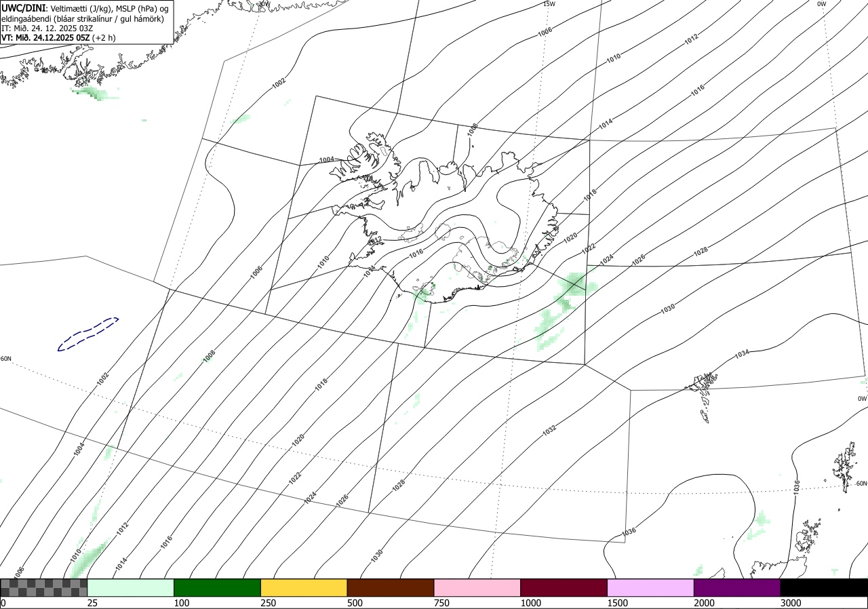868x609 pixels.
Task: Click the brown 500–750 legend swatch
Action: click(390, 587)
